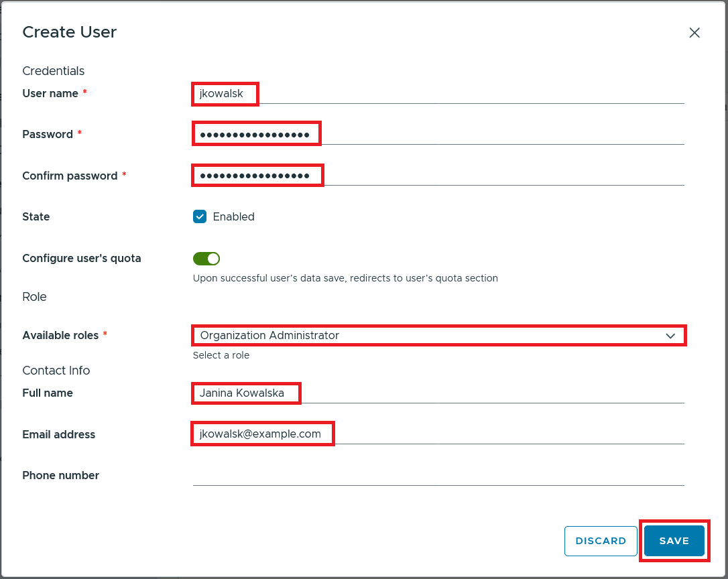Discard the new user form

tap(601, 541)
